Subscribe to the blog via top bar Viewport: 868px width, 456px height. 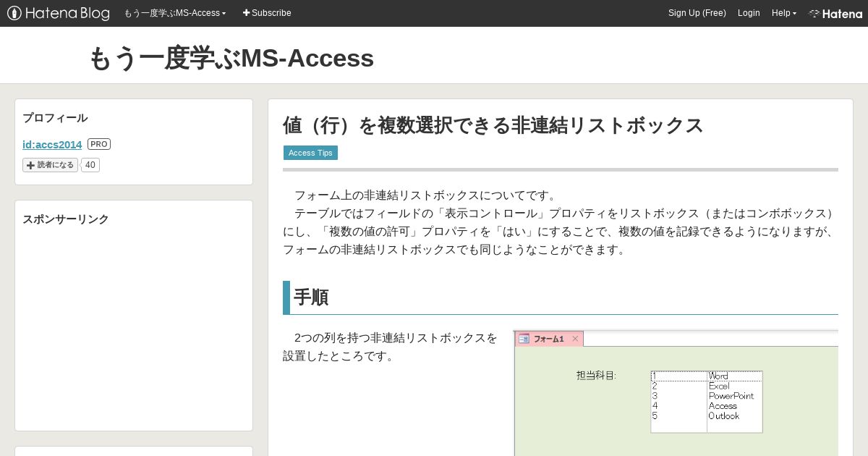(x=267, y=13)
